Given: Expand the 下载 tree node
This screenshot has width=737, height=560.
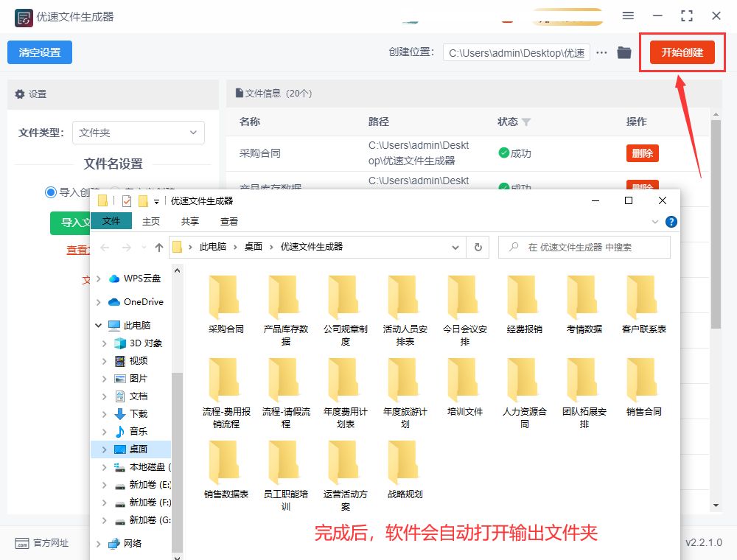Looking at the screenshot, I should tap(105, 414).
